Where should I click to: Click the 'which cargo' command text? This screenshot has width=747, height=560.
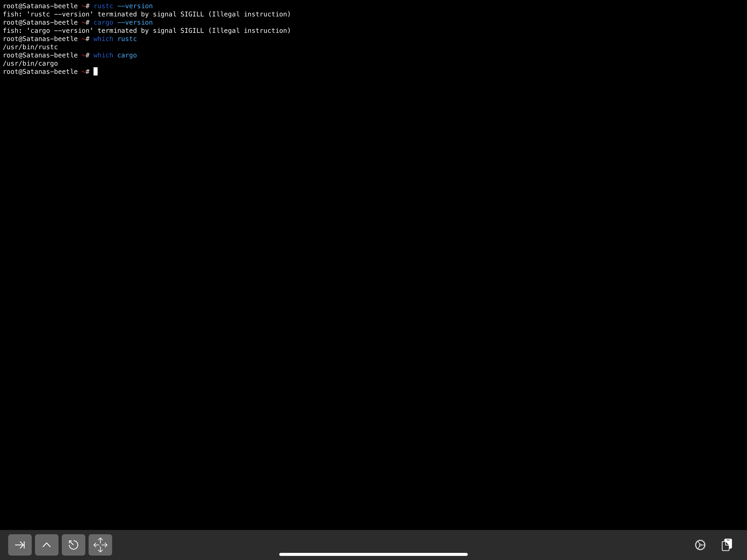coord(115,56)
